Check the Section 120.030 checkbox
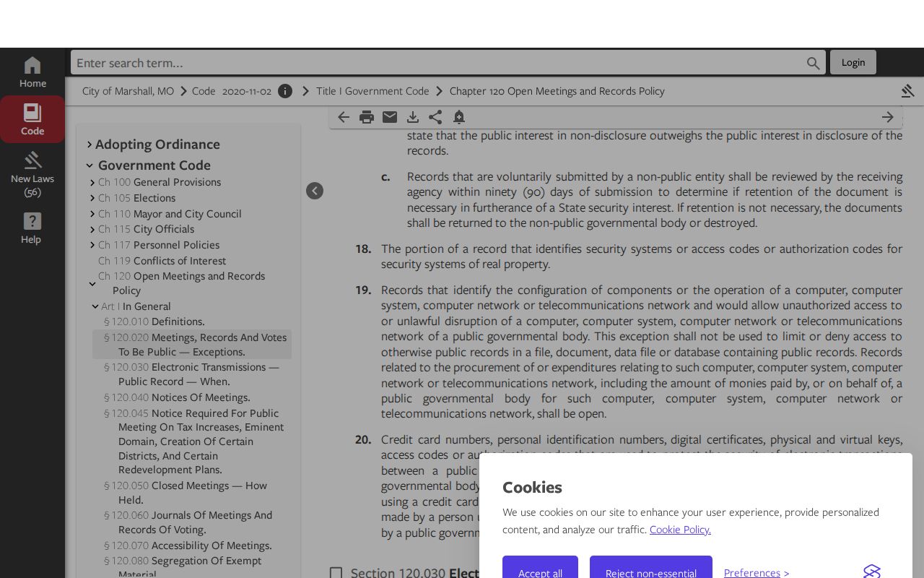The height and width of the screenshot is (578, 924). click(336, 573)
